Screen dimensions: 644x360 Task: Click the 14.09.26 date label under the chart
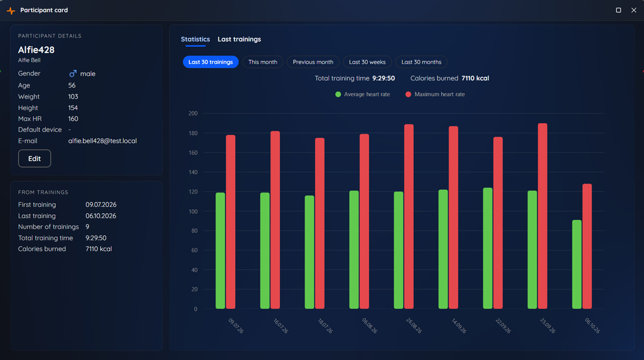(x=459, y=326)
